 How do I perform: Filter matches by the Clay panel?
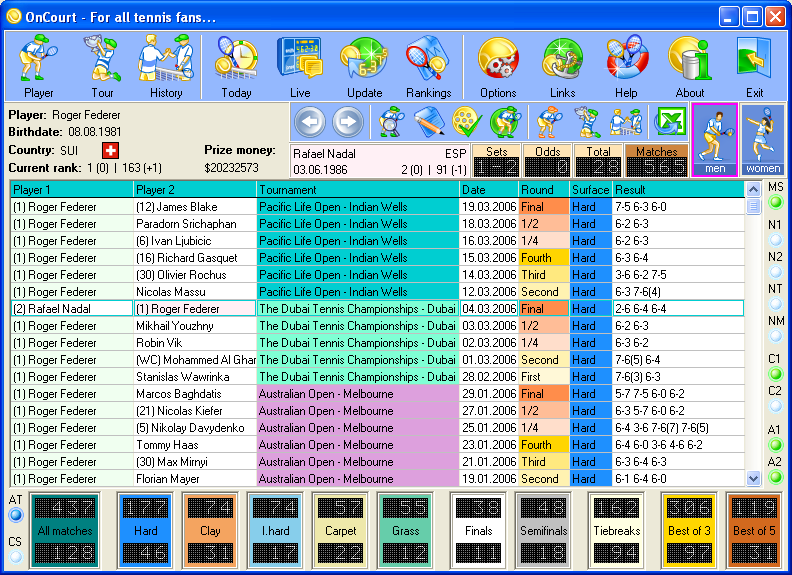click(x=210, y=531)
